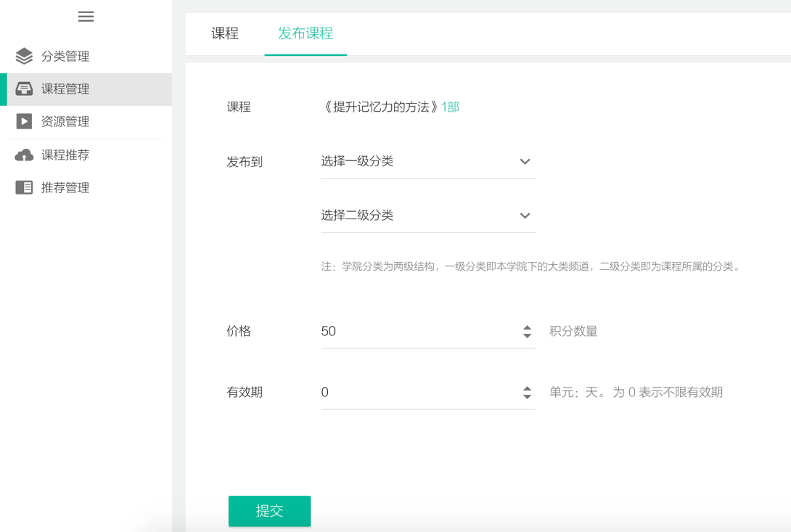Increase the 价格 value with up arrow
791x532 pixels.
coord(527,327)
